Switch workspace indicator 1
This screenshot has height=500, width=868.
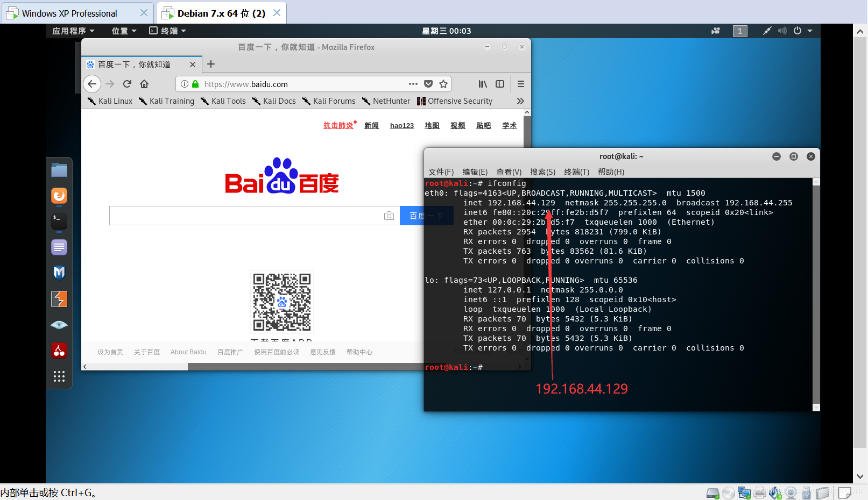[740, 31]
